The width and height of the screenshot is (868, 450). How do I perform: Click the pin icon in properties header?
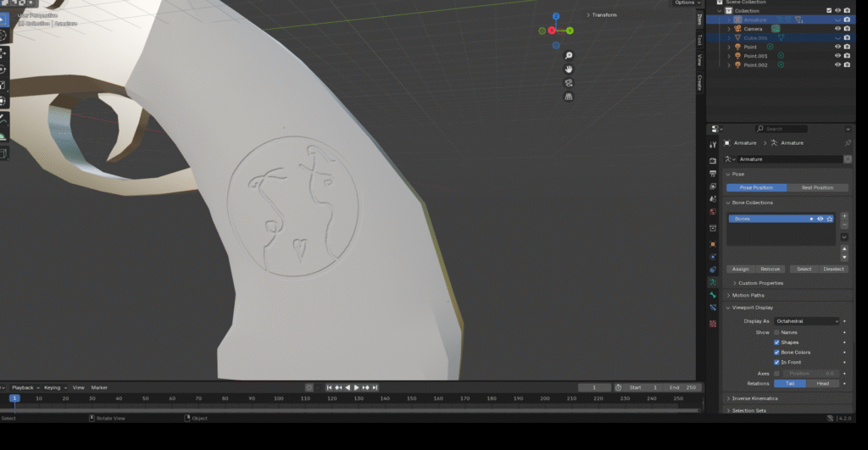[848, 143]
